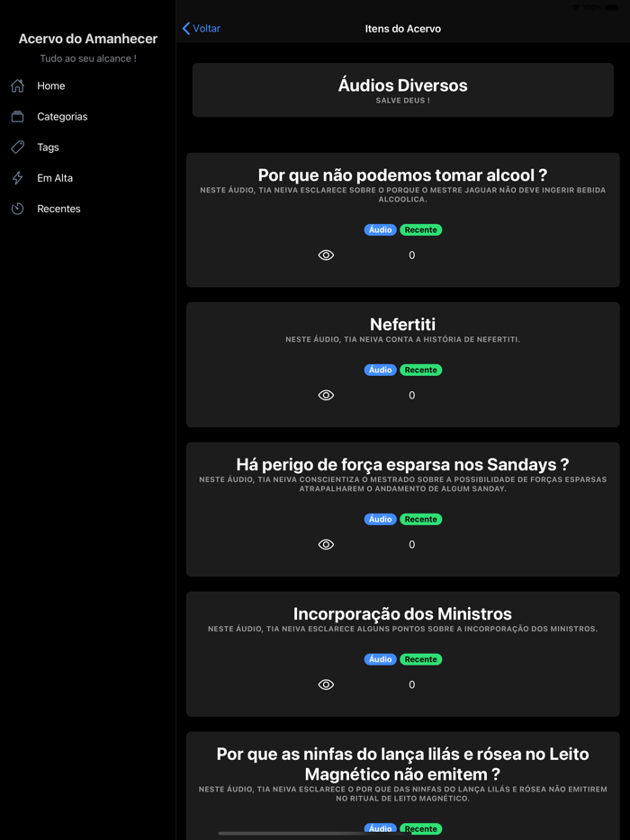Tap Áudio tag on Incorporação dos Ministros card
Image resolution: width=630 pixels, height=840 pixels.
click(380, 659)
